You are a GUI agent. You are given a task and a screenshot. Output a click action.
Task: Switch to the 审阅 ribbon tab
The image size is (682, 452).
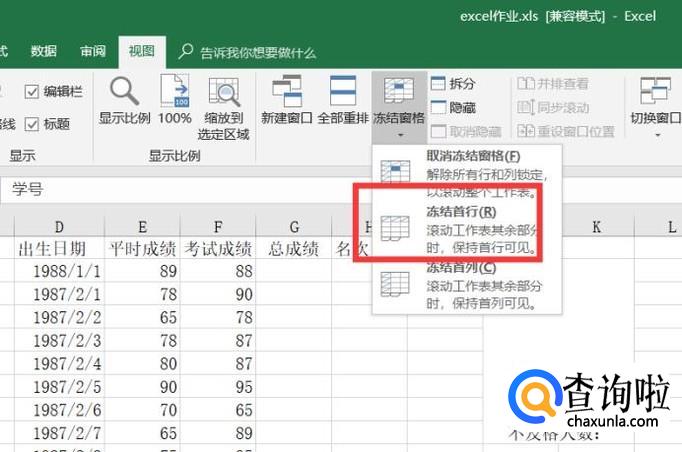click(x=92, y=51)
